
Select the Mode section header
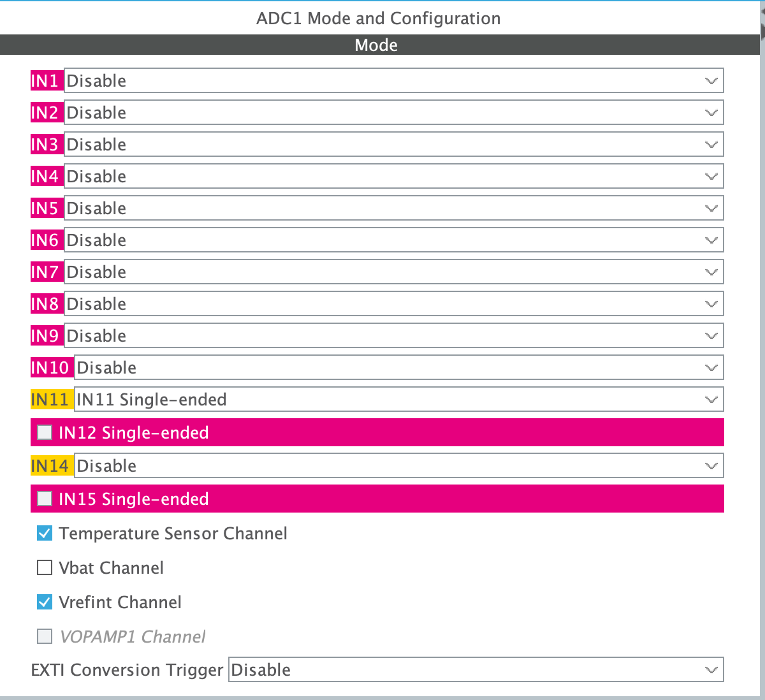tap(376, 45)
